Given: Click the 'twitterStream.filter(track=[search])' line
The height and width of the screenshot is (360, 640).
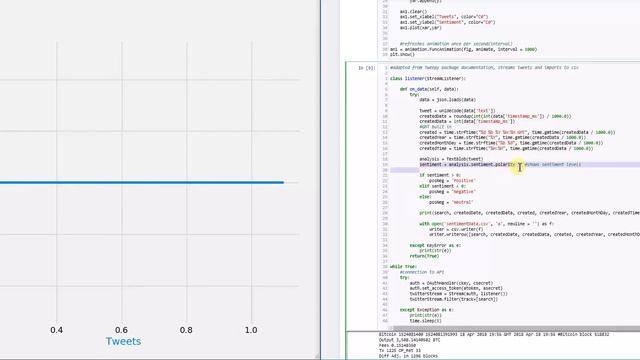Looking at the screenshot, I should (x=453, y=299).
